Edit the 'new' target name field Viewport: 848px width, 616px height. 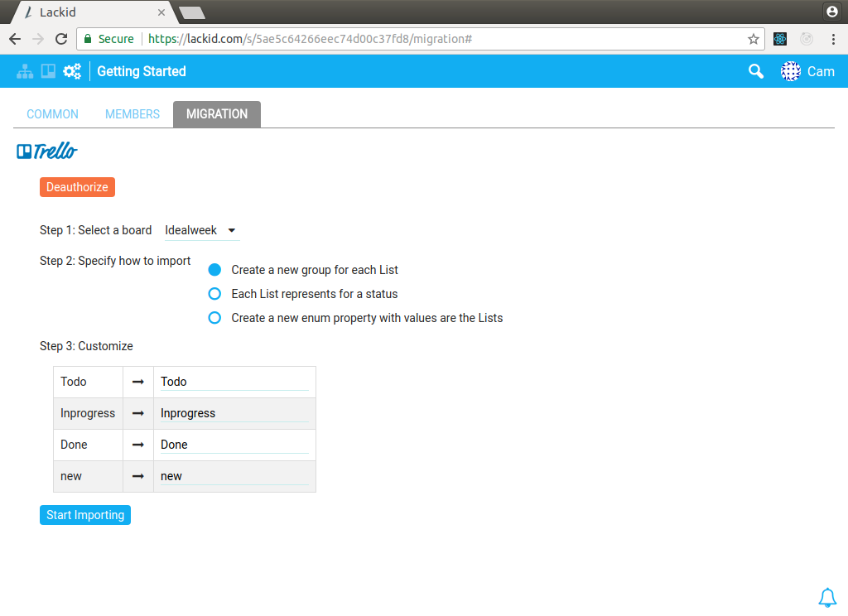click(x=234, y=476)
